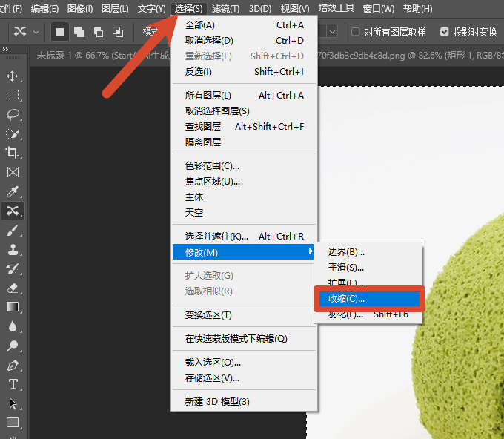Select the Clone Stamp tool

pyautogui.click(x=13, y=249)
